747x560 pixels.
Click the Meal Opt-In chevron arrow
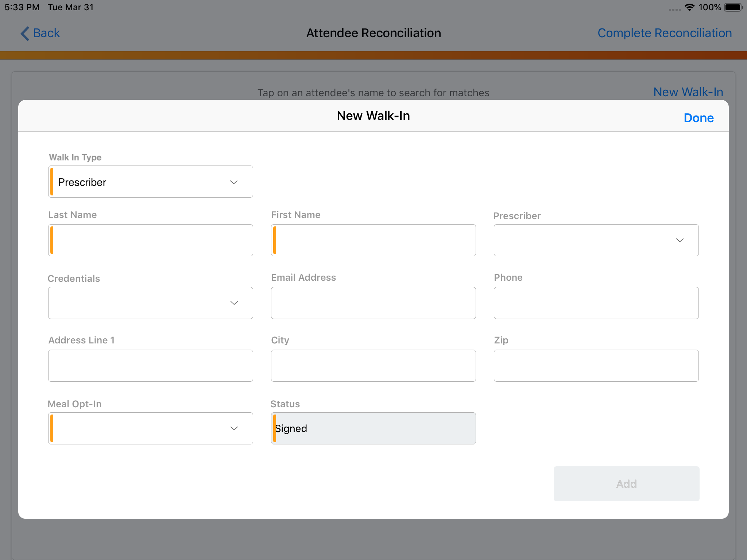pos(234,428)
